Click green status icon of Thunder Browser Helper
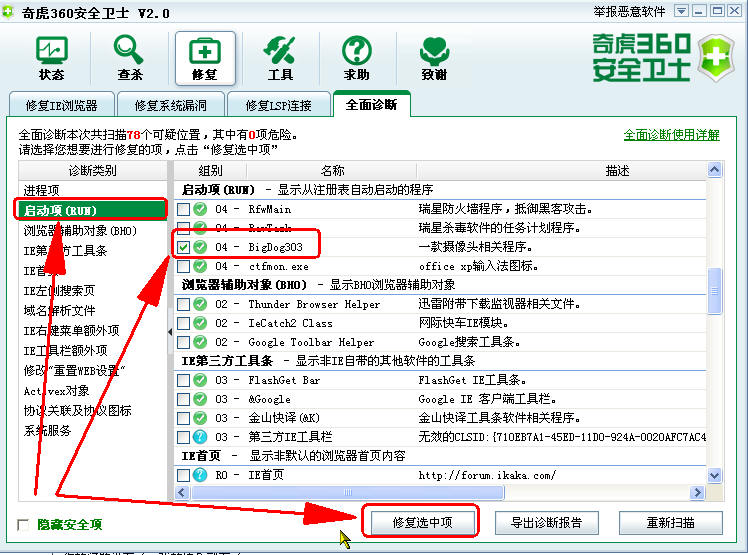 point(200,304)
